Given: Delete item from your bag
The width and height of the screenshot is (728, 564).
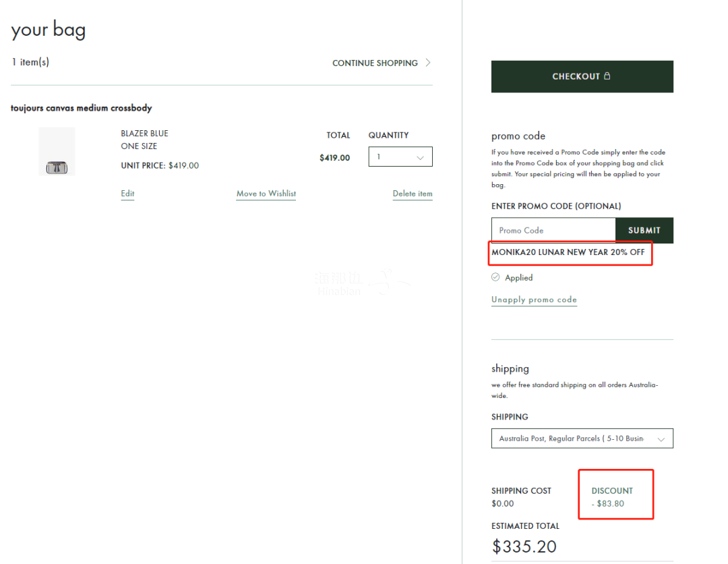Looking at the screenshot, I should [413, 194].
